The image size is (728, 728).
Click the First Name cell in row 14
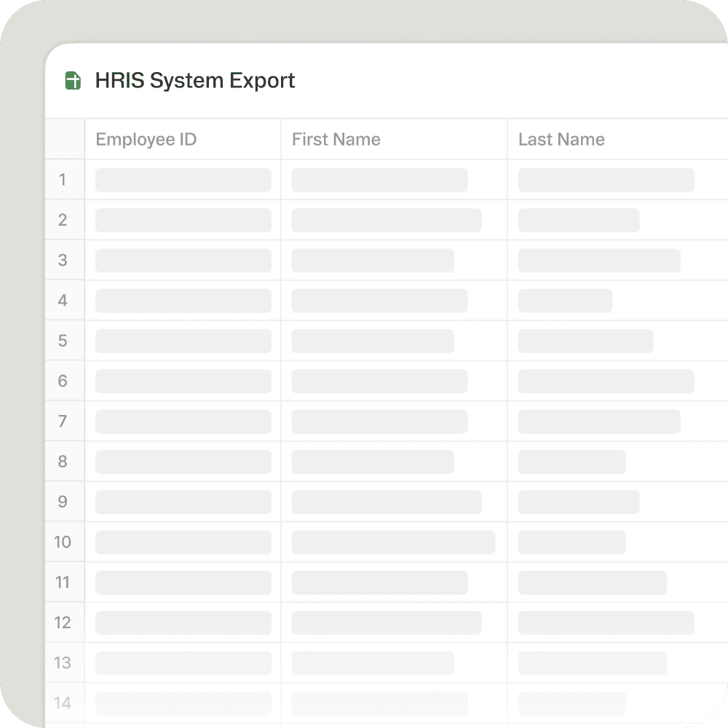(x=379, y=703)
